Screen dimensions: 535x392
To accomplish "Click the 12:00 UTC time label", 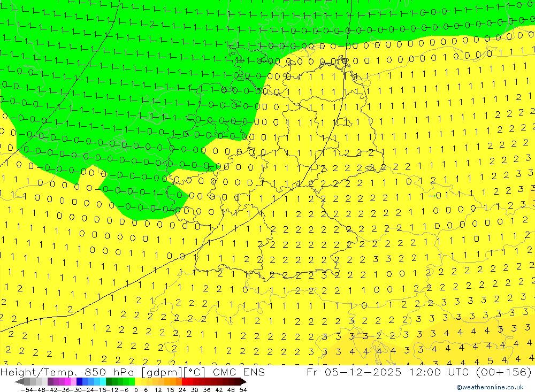I will (x=439, y=372).
